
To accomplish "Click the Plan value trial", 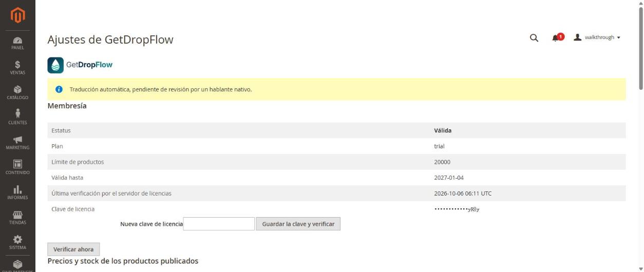I will (439, 146).
